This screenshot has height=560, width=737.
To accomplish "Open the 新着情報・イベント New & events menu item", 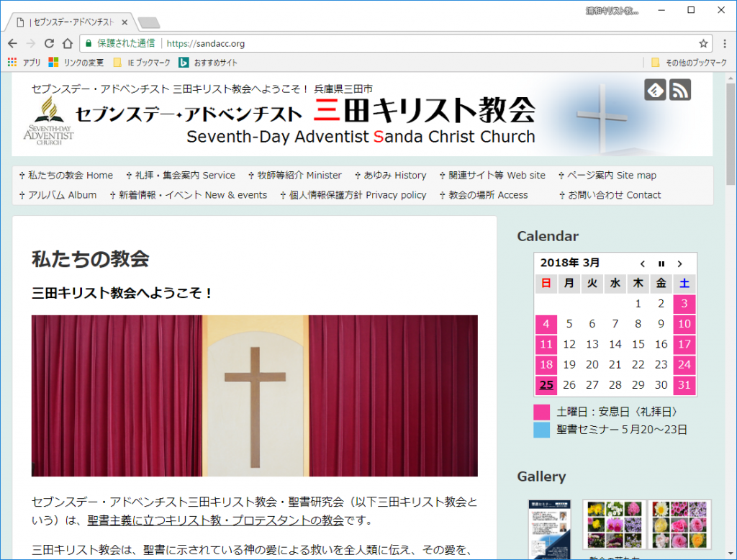I will pyautogui.click(x=189, y=195).
